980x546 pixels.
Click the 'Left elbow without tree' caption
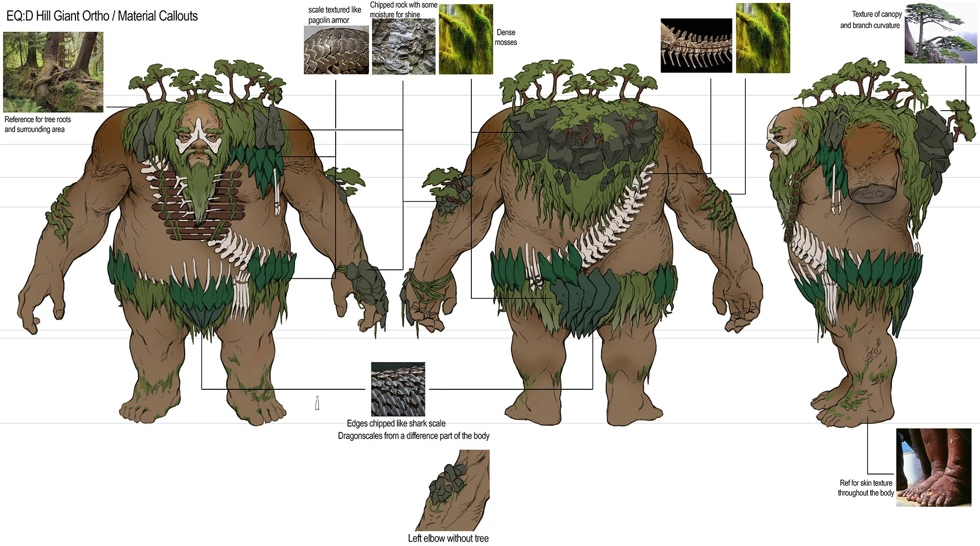pyautogui.click(x=448, y=538)
